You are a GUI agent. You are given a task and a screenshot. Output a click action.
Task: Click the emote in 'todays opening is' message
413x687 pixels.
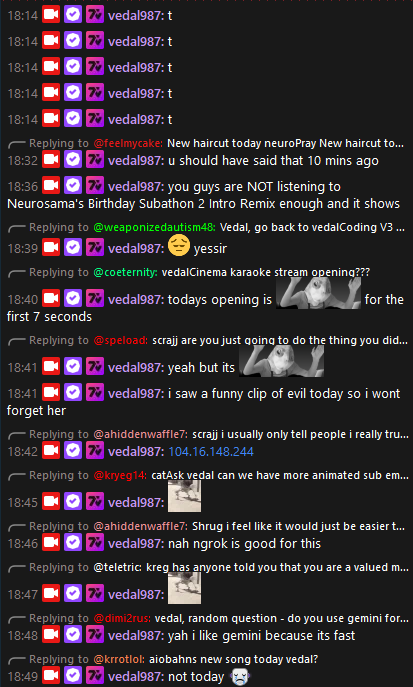(318, 293)
